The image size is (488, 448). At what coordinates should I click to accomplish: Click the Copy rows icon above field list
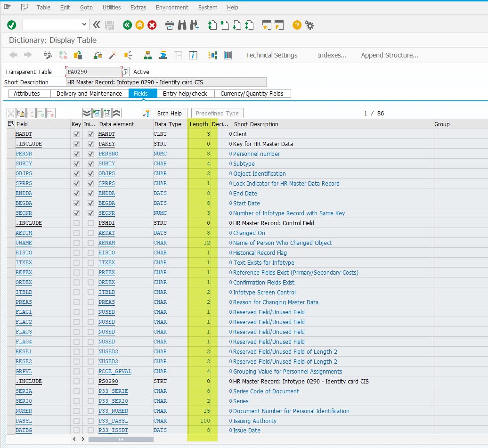coord(21,113)
